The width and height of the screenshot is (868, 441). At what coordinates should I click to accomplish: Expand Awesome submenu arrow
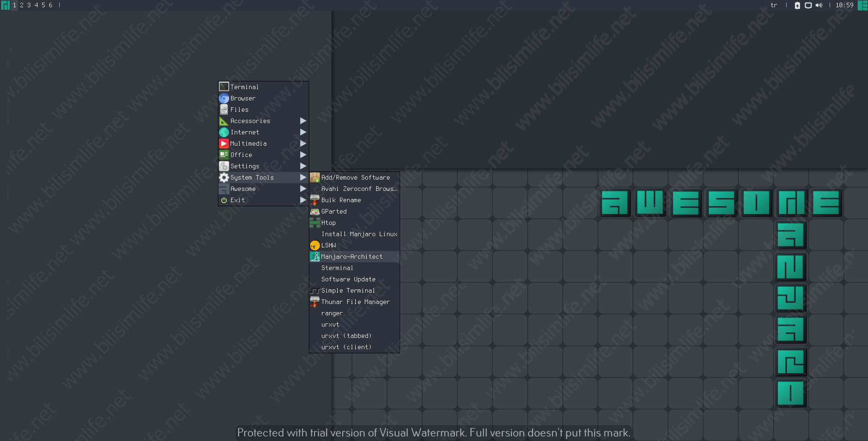(303, 189)
